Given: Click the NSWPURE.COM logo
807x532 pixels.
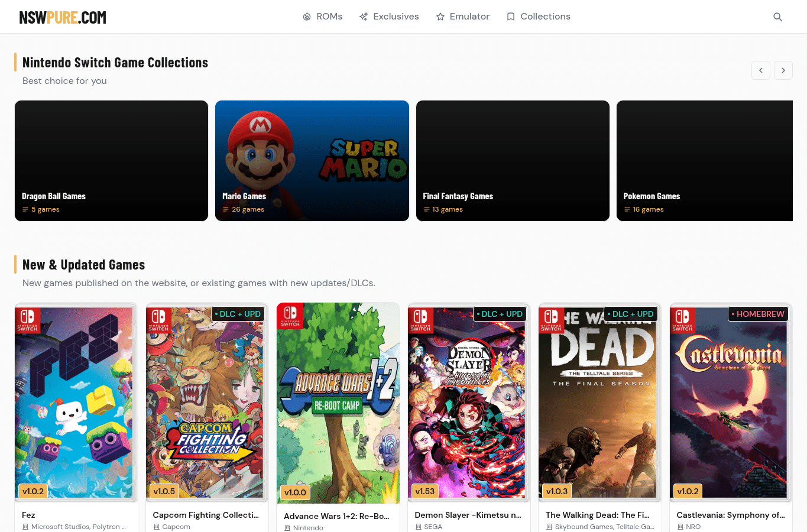Looking at the screenshot, I should click(x=63, y=17).
